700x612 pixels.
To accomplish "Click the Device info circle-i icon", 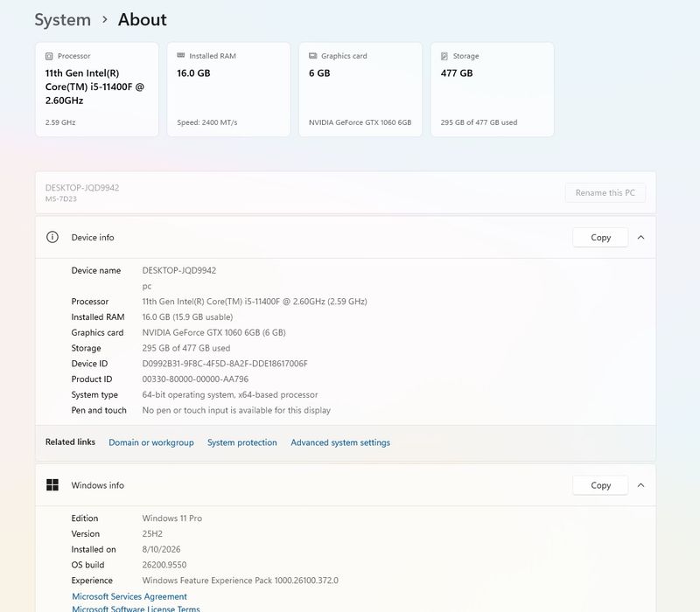I will click(x=52, y=237).
